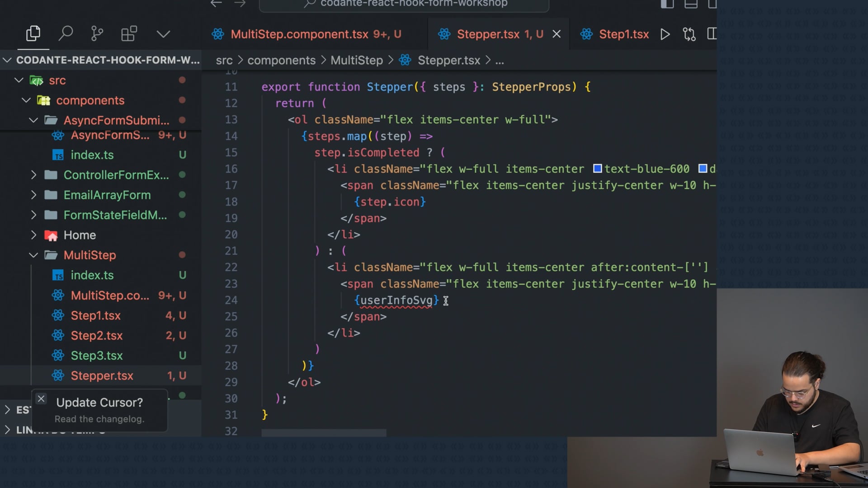Open the Search view icon
868x488 pixels.
66,34
